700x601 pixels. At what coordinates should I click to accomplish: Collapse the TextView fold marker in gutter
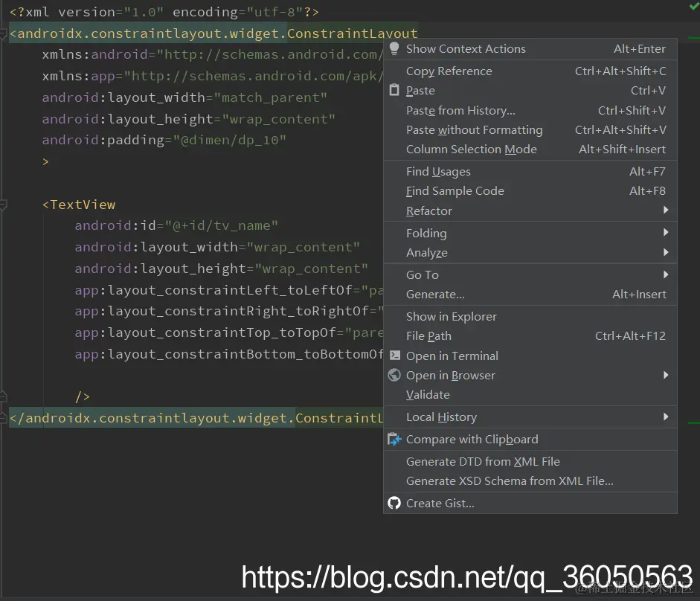(3, 205)
